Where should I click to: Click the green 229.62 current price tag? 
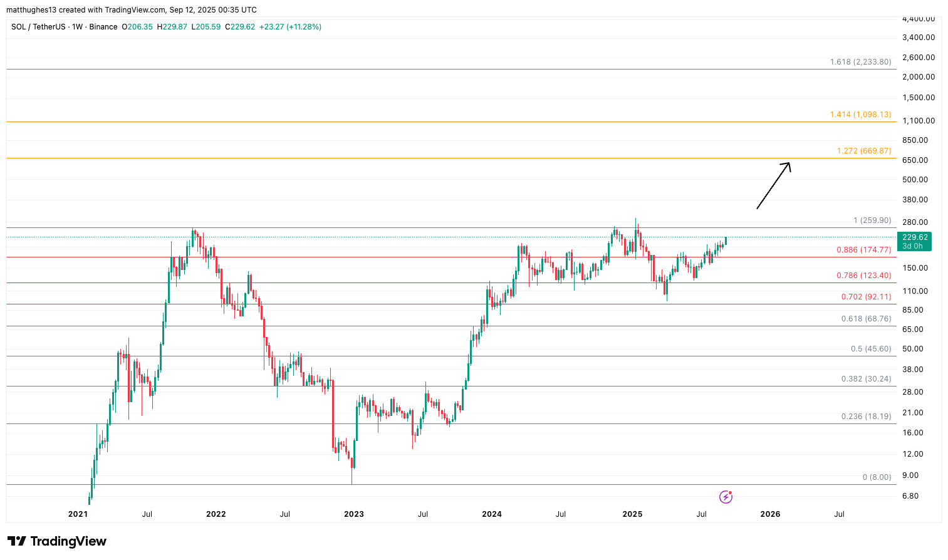tap(915, 237)
